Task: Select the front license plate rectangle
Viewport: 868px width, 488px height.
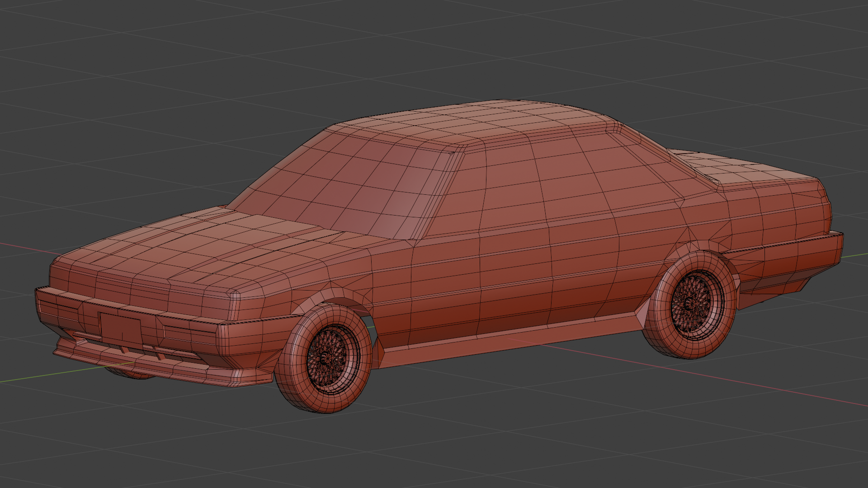Action: point(121,328)
